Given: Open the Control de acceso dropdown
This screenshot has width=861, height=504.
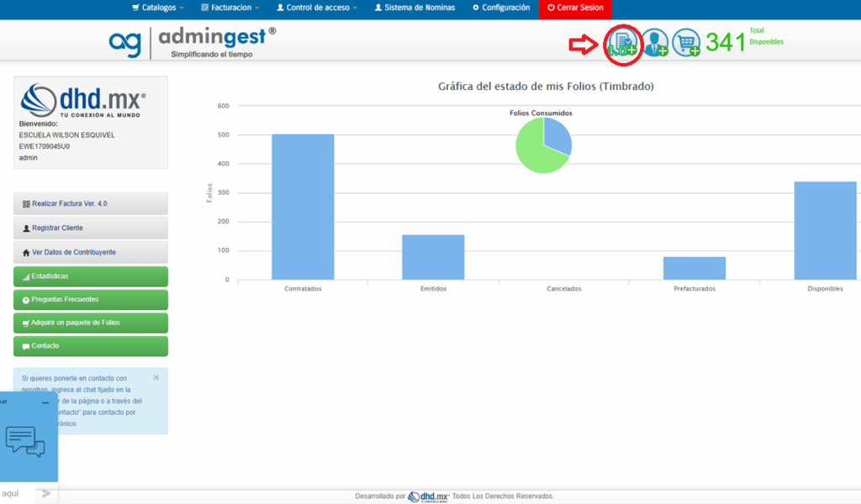Looking at the screenshot, I should pyautogui.click(x=316, y=8).
